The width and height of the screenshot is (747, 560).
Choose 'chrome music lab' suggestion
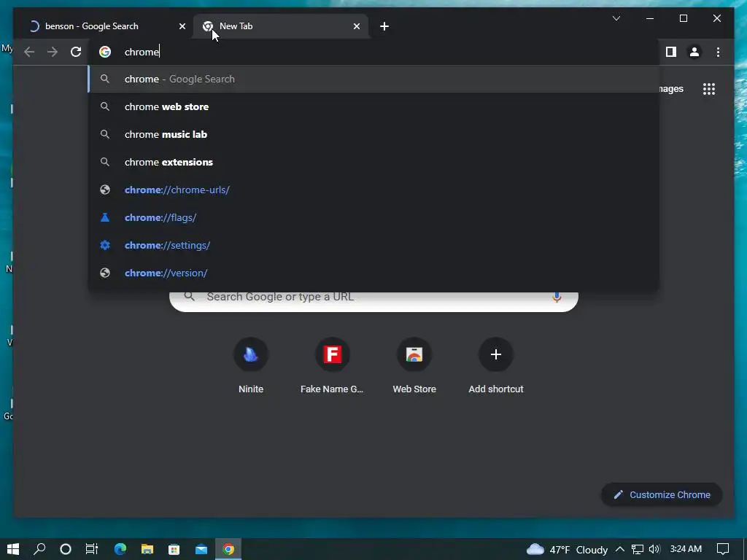pyautogui.click(x=374, y=134)
